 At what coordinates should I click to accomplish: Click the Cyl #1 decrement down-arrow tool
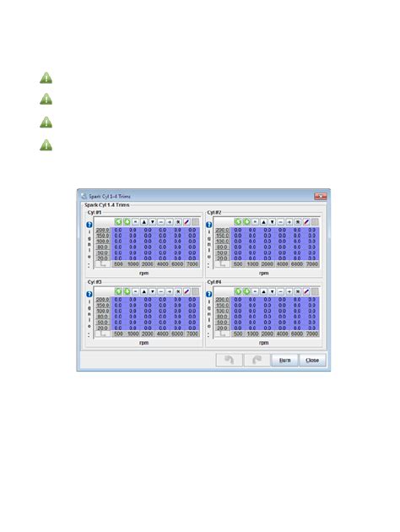[x=152, y=222]
